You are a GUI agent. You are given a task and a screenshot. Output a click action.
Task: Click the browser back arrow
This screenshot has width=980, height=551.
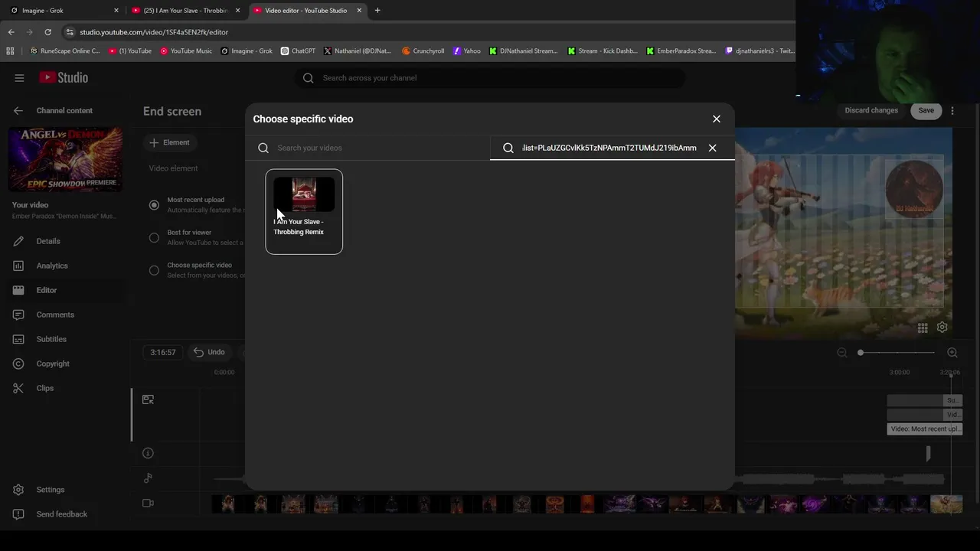point(11,32)
